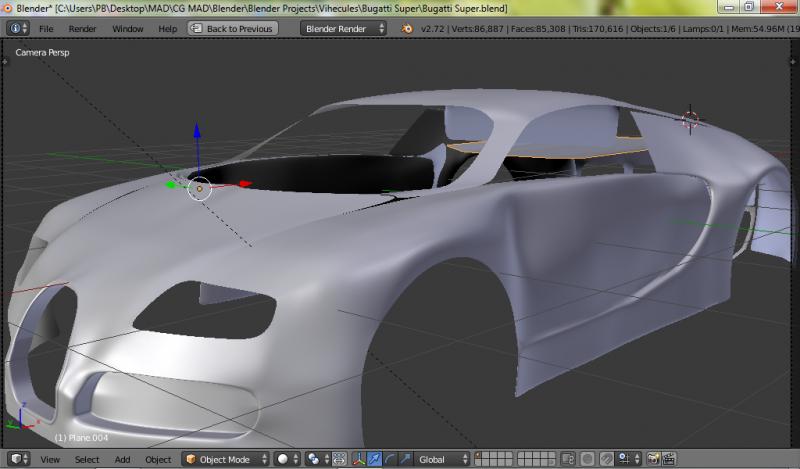The image size is (800, 469).
Task: Expand the Object Mode dropdown
Action: 226,459
